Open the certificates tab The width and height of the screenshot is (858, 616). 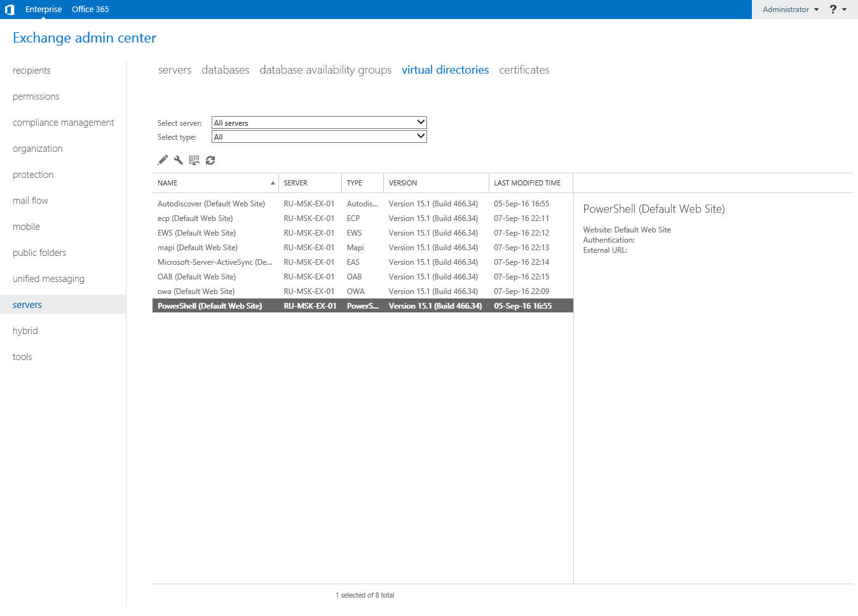coord(524,70)
